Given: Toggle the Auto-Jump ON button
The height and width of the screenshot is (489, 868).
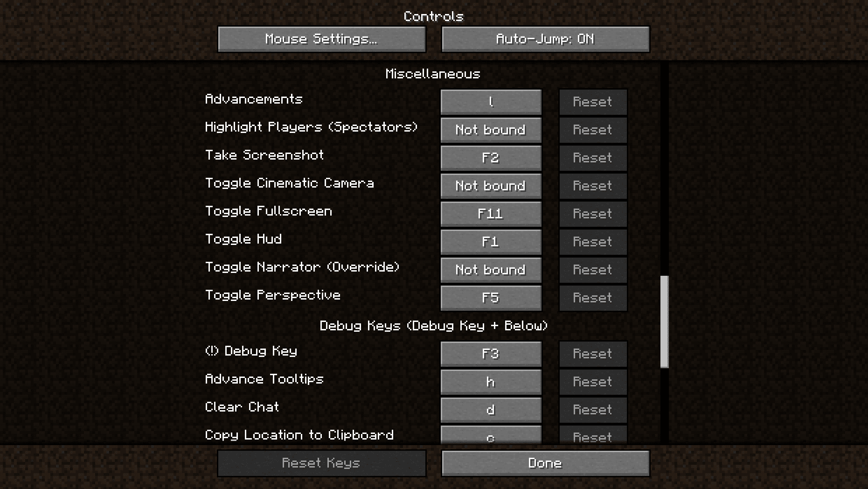Looking at the screenshot, I should click(x=545, y=39).
